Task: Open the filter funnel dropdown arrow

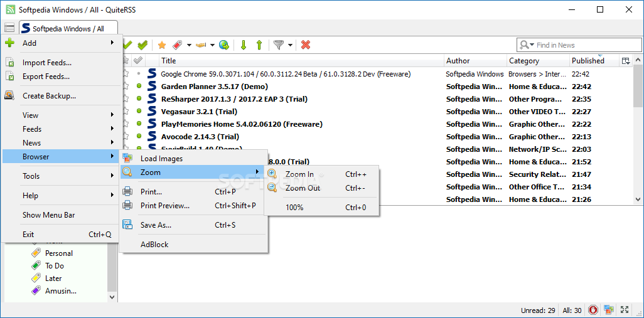Action: [290, 45]
